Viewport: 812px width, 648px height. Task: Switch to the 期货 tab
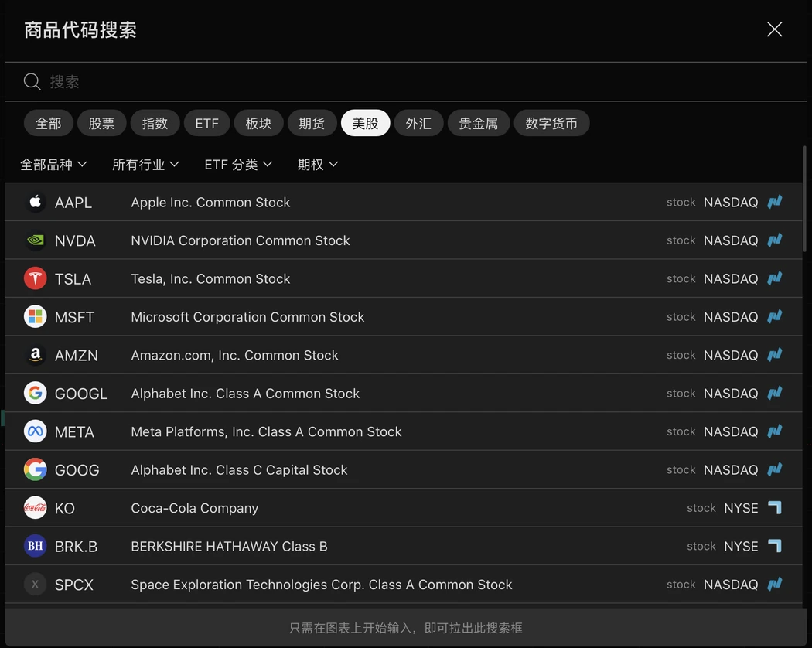click(312, 123)
